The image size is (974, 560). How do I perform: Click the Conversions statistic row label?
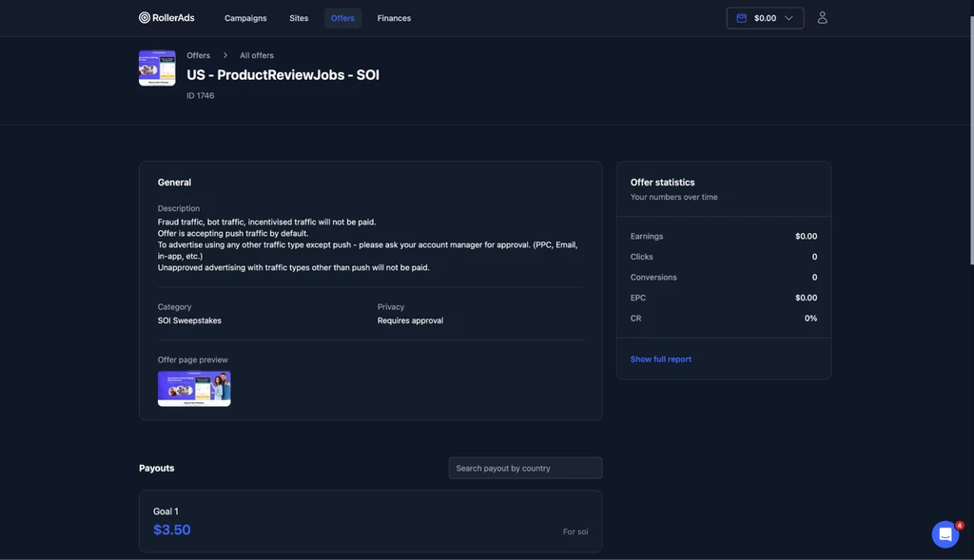[653, 277]
